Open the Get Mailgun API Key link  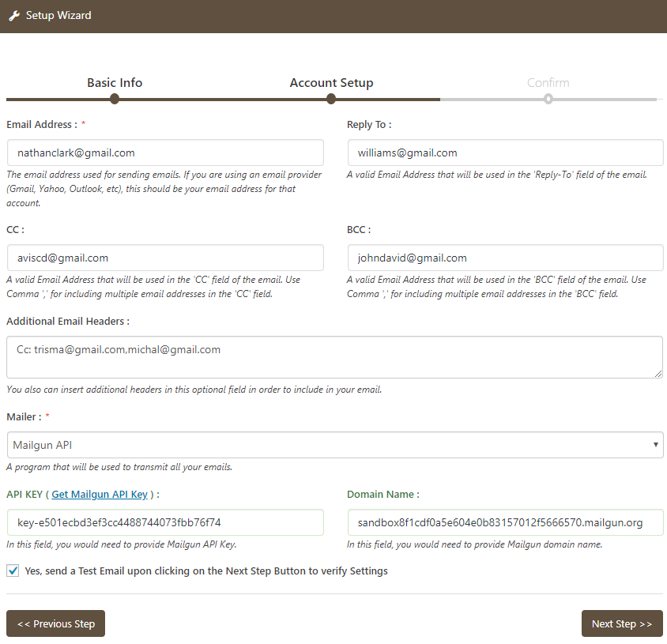tap(100, 495)
